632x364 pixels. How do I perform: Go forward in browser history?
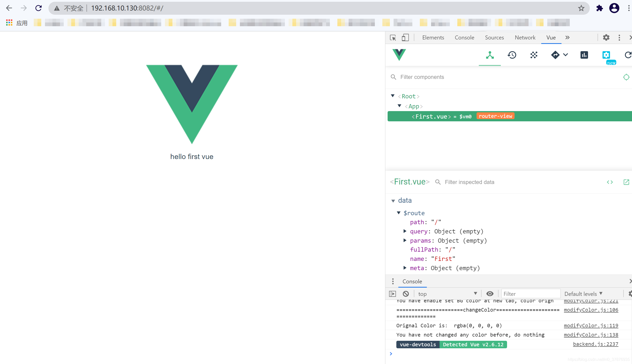tap(24, 8)
